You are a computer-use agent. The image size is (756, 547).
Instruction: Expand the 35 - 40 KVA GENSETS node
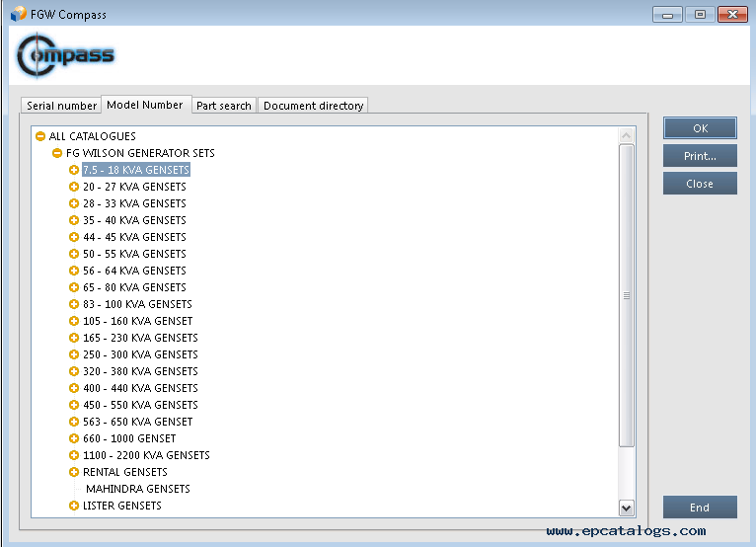coord(74,220)
